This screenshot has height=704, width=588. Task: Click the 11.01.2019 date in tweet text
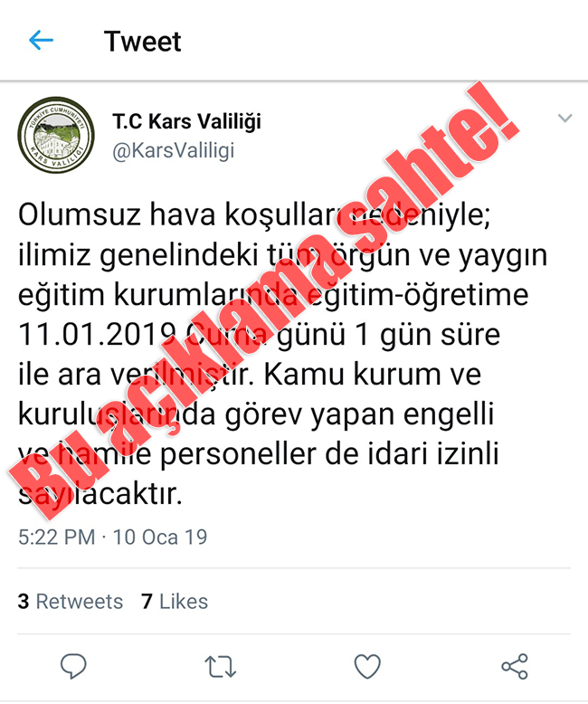(97, 335)
